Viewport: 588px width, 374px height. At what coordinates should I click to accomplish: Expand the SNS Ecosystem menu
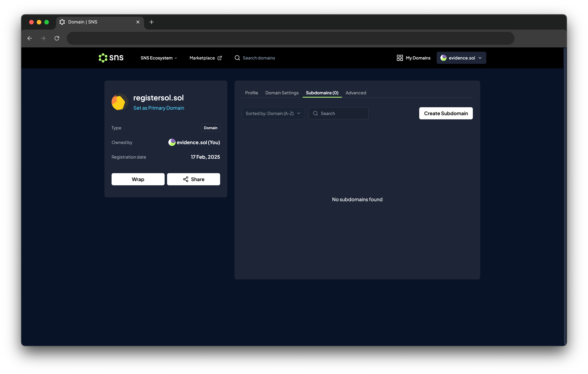coord(159,58)
